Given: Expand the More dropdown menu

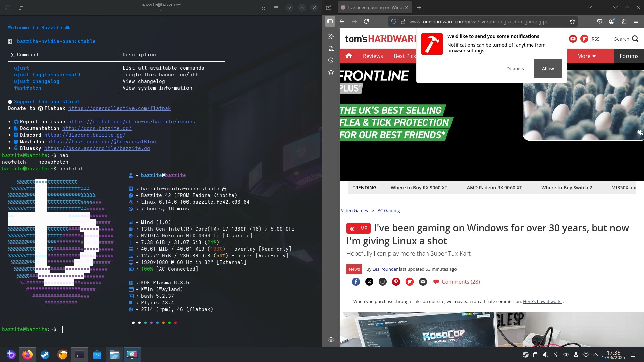Looking at the screenshot, I should tap(586, 56).
